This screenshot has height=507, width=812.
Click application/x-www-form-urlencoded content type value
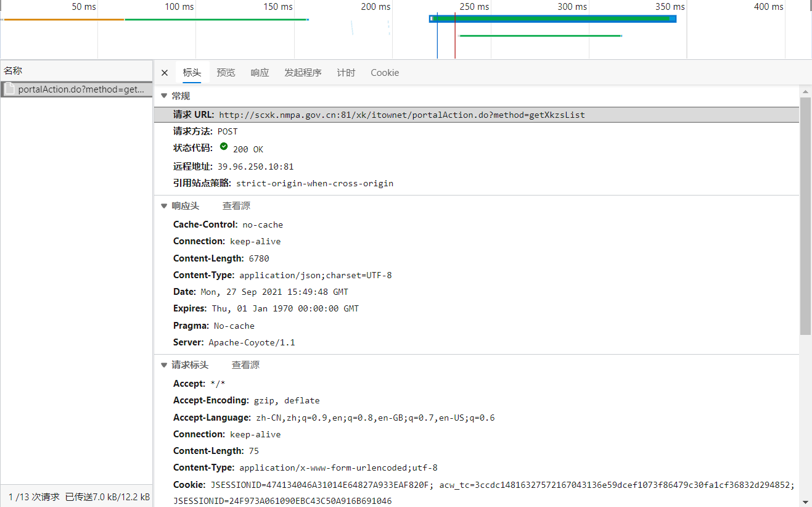338,468
